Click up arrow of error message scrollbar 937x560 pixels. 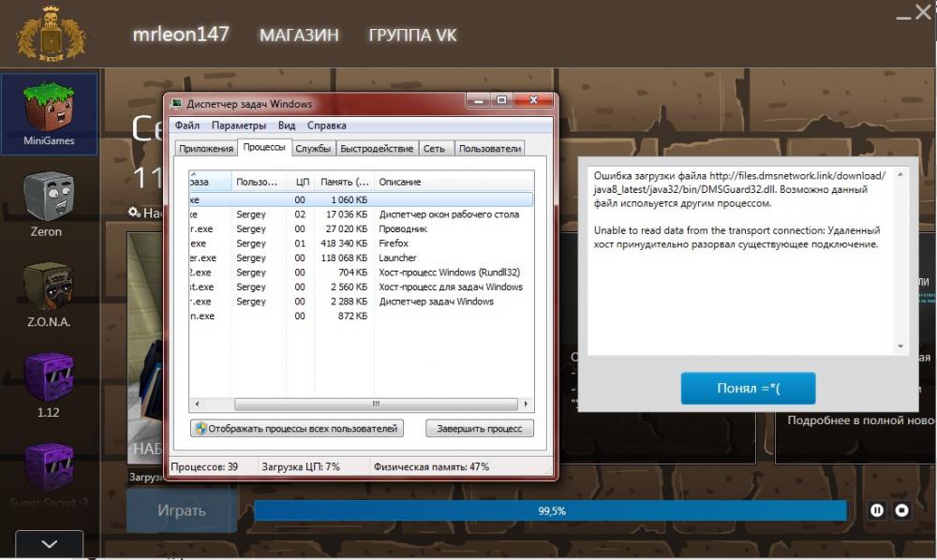[x=900, y=174]
